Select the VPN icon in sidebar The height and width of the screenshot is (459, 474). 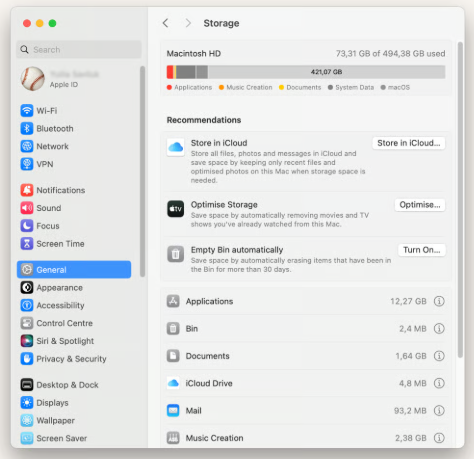tap(27, 164)
